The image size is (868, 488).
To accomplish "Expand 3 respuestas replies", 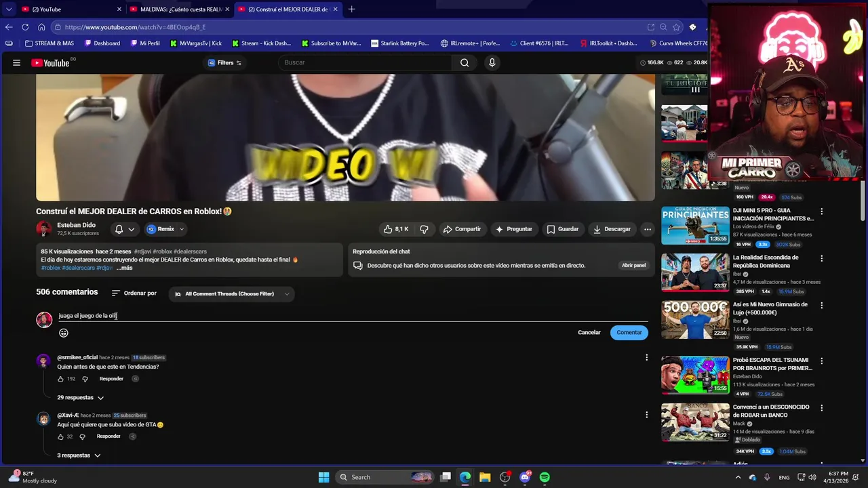I will (x=79, y=455).
